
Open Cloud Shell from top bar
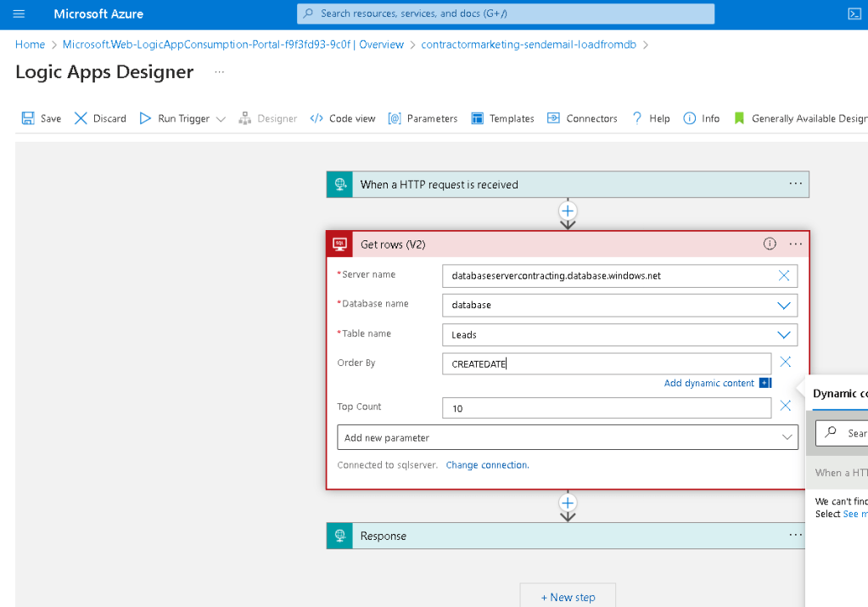854,14
